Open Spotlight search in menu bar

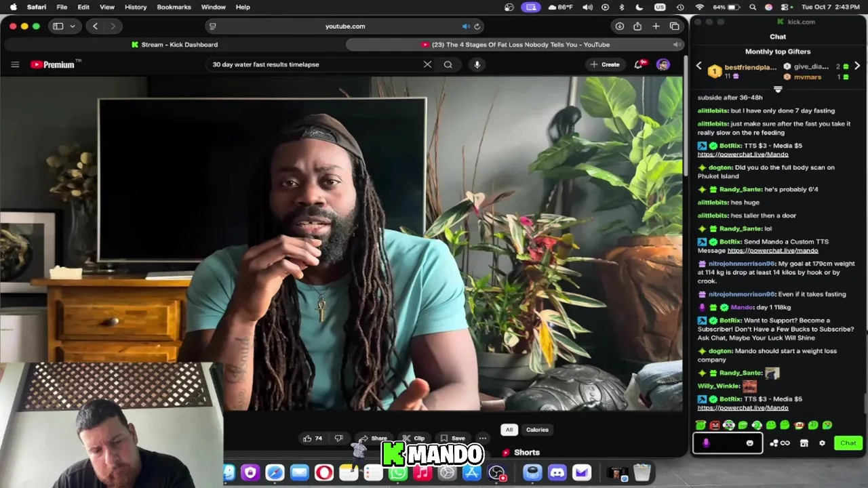pos(753,7)
